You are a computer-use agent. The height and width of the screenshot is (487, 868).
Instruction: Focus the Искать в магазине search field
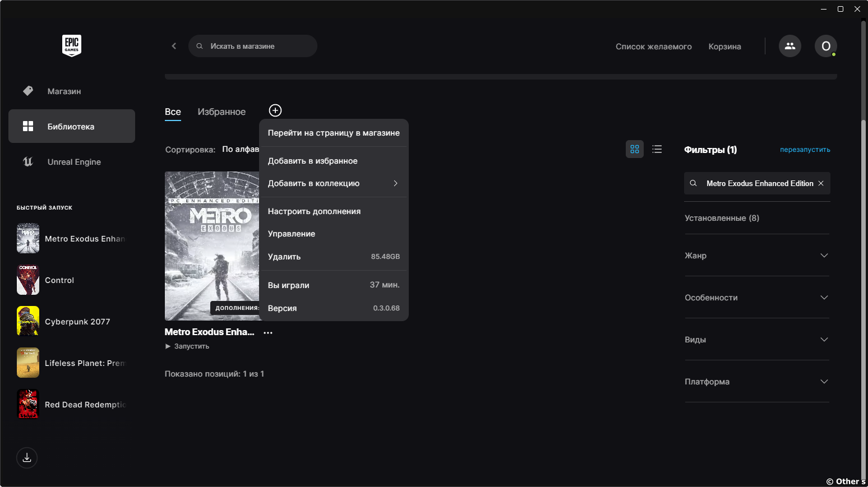point(253,46)
